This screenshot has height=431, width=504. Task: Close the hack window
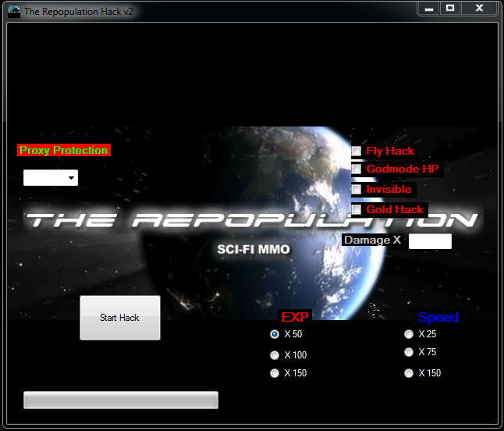[x=479, y=9]
